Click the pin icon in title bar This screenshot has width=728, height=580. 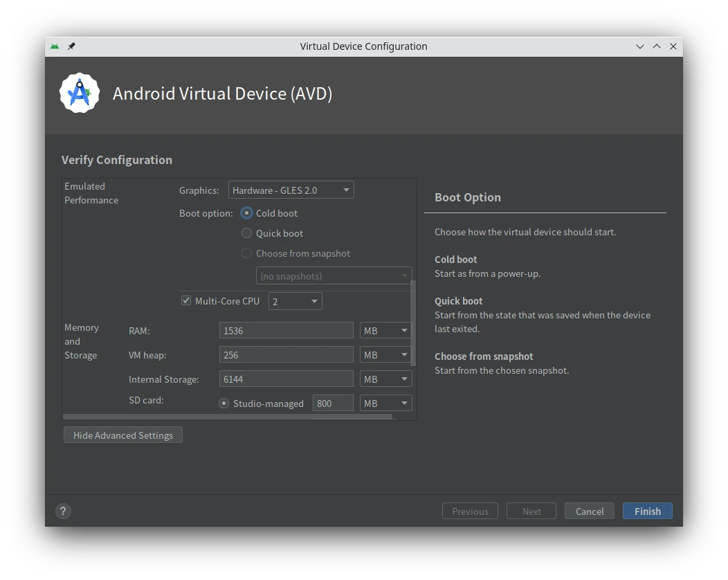coord(71,46)
